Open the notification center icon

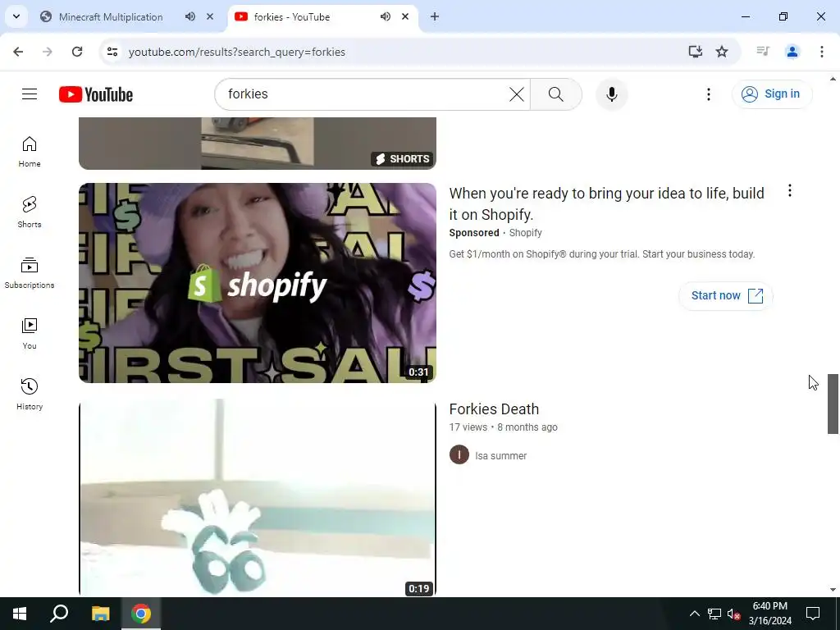coord(813,614)
